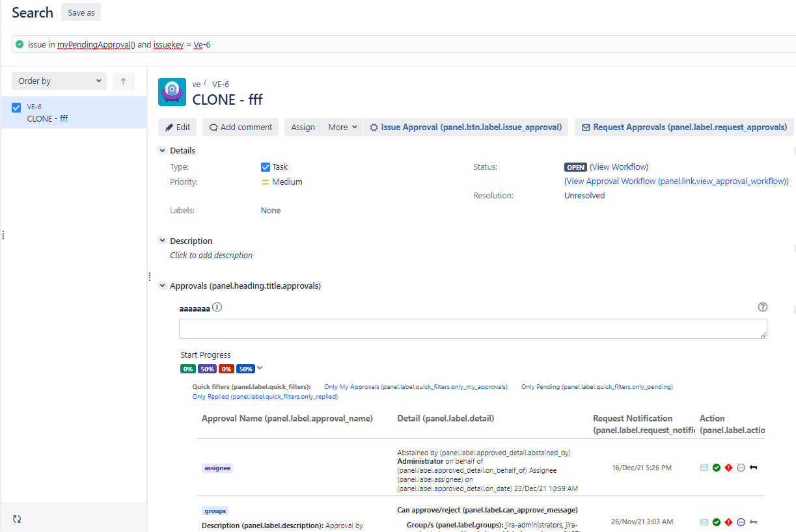This screenshot has width=796, height=532.
Task: Click the red reject icon in assignee row
Action: pos(728,468)
